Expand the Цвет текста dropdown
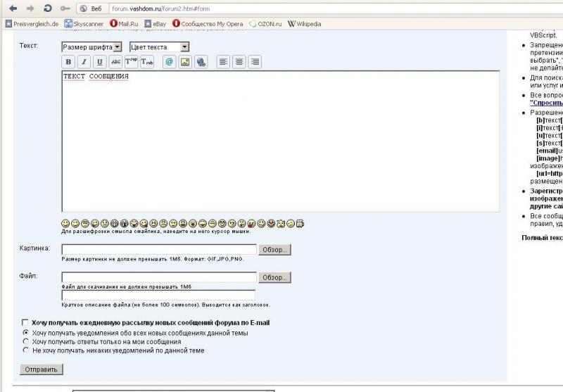Screen dimensions: 563x392 click(159, 47)
